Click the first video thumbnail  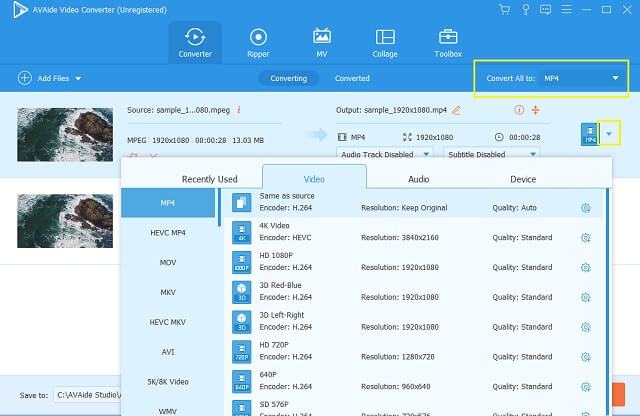tap(65, 134)
